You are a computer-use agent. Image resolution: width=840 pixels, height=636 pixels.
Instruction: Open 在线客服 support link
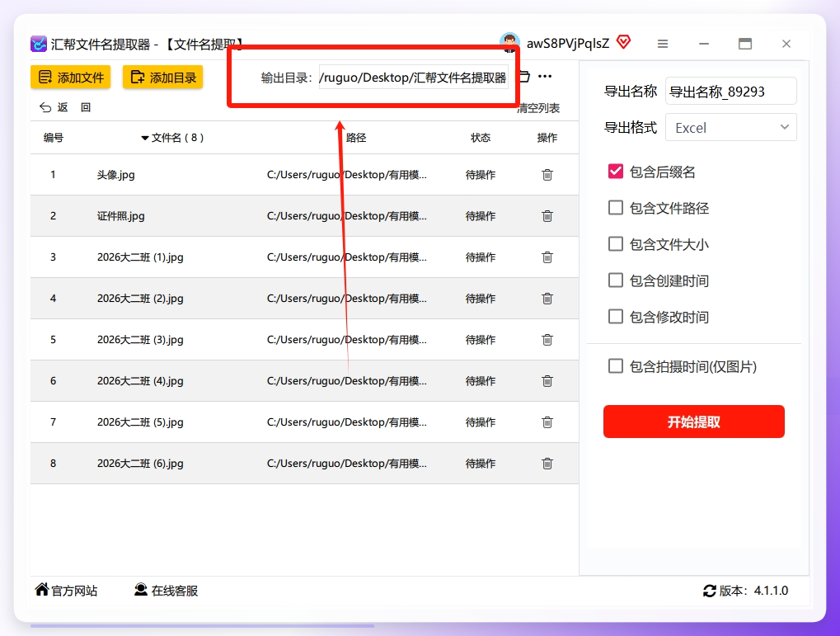point(166,591)
